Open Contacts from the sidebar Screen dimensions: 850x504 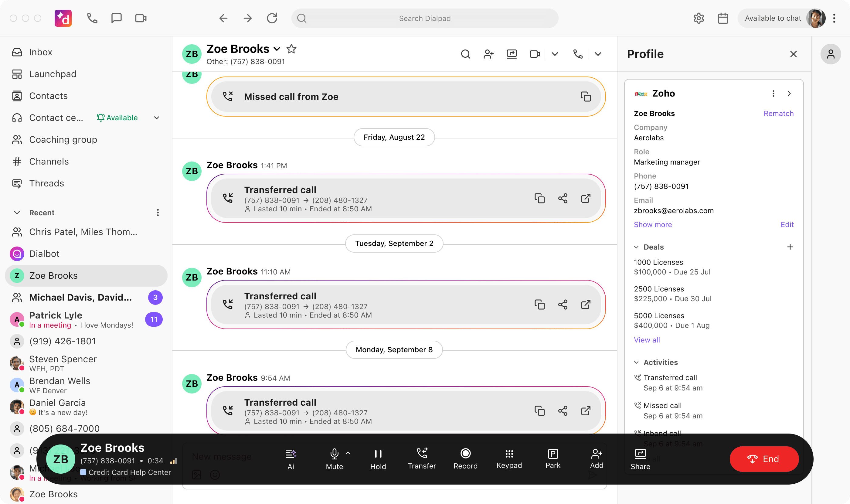point(48,96)
